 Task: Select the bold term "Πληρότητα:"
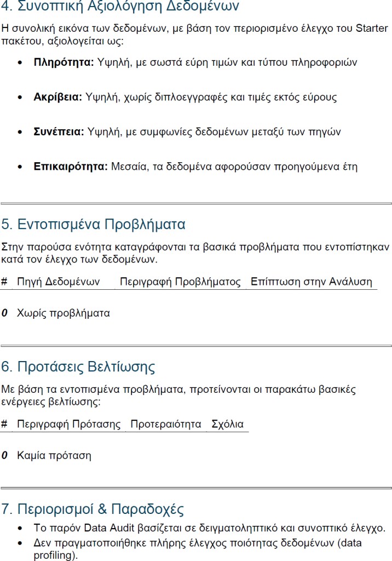[64, 62]
